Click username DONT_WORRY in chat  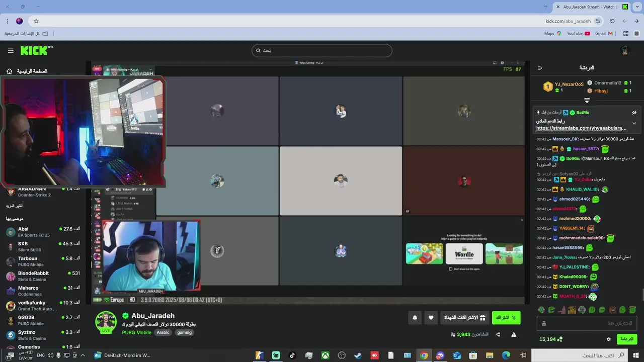tap(574, 287)
